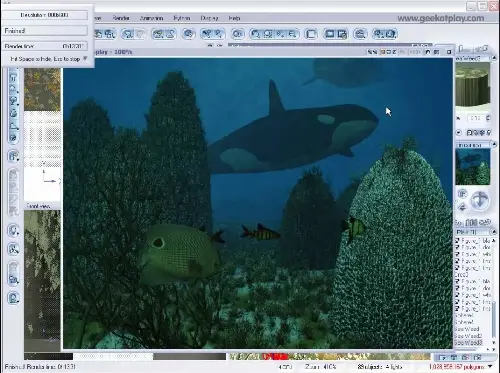Open the Display menu
The width and height of the screenshot is (500, 373).
click(209, 18)
